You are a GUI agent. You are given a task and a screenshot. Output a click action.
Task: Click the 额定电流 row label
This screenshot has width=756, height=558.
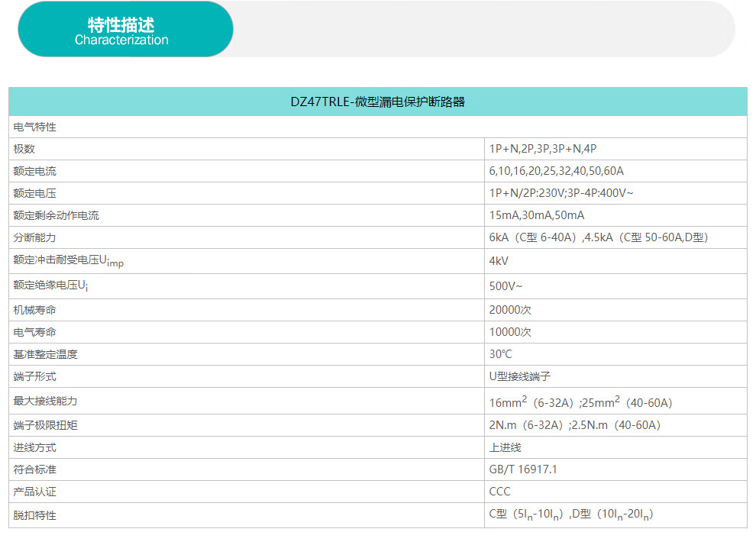coord(35,171)
